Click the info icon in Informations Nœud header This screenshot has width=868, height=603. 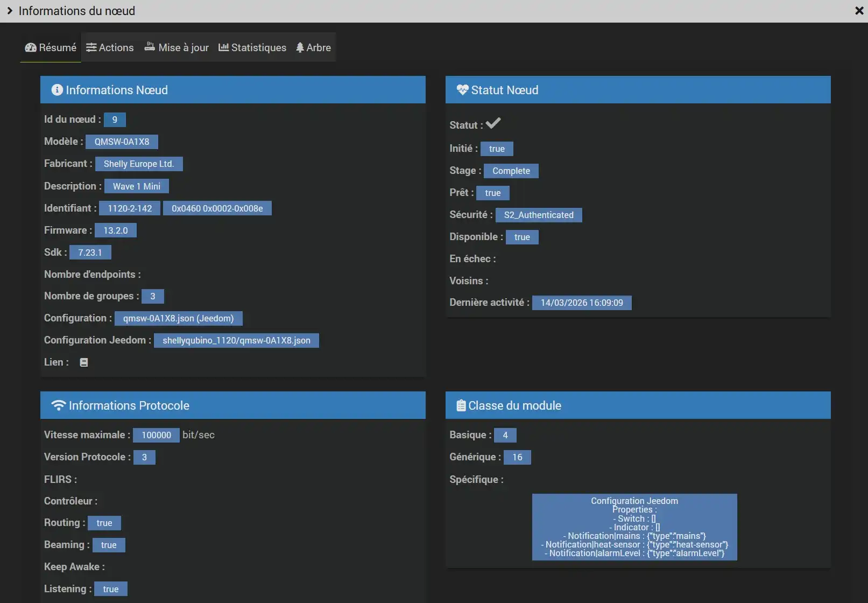[x=57, y=90]
